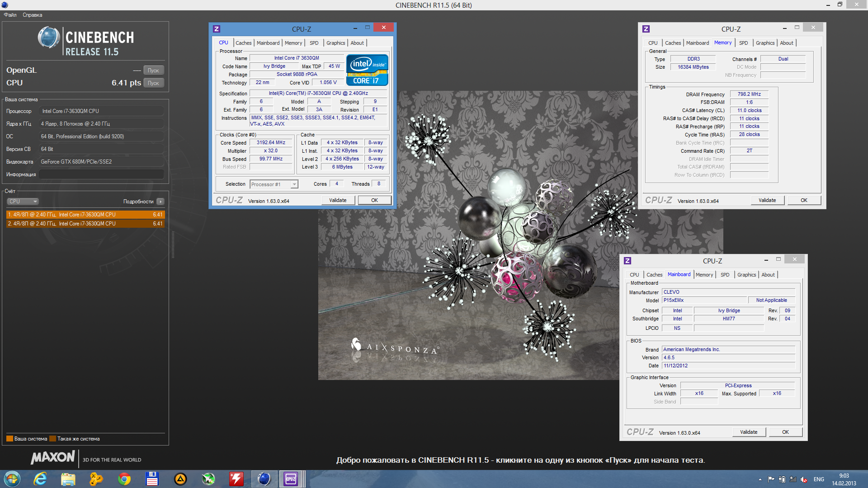Show hidden tray icons arrow

(760, 479)
